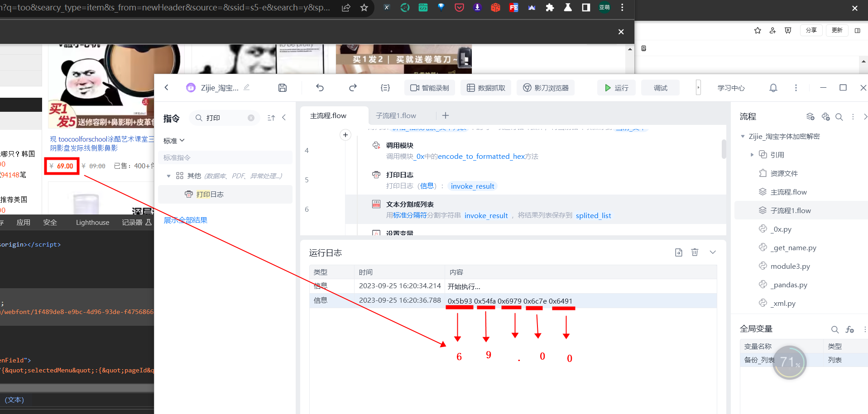Image resolution: width=868 pixels, height=414 pixels.
Task: Expand the 引用 tree node
Action: (x=752, y=155)
